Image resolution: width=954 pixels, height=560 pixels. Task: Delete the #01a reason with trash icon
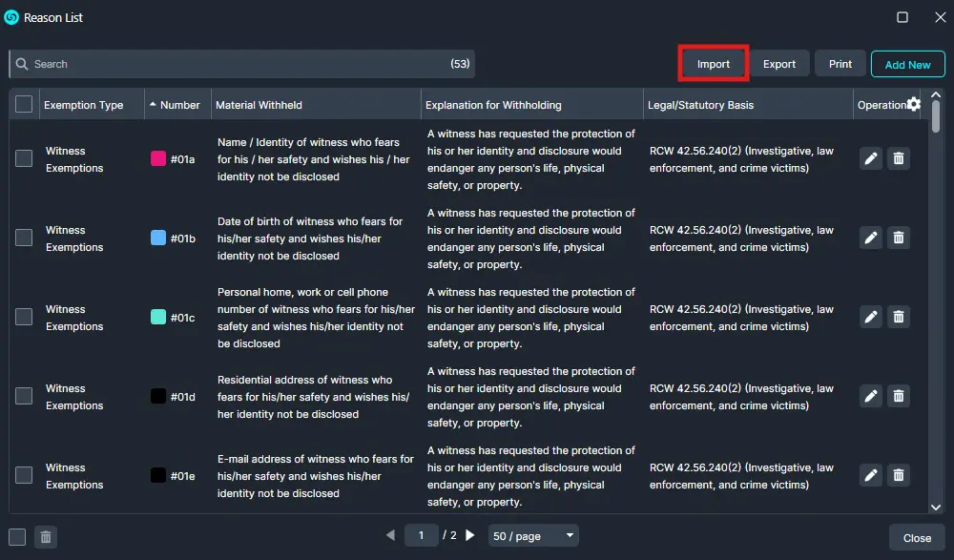point(899,159)
